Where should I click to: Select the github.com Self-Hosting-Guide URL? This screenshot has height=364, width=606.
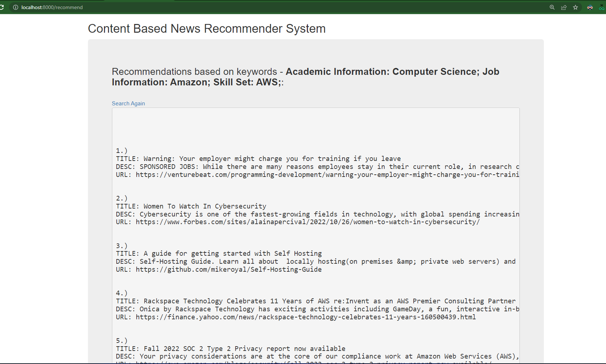pos(219,270)
